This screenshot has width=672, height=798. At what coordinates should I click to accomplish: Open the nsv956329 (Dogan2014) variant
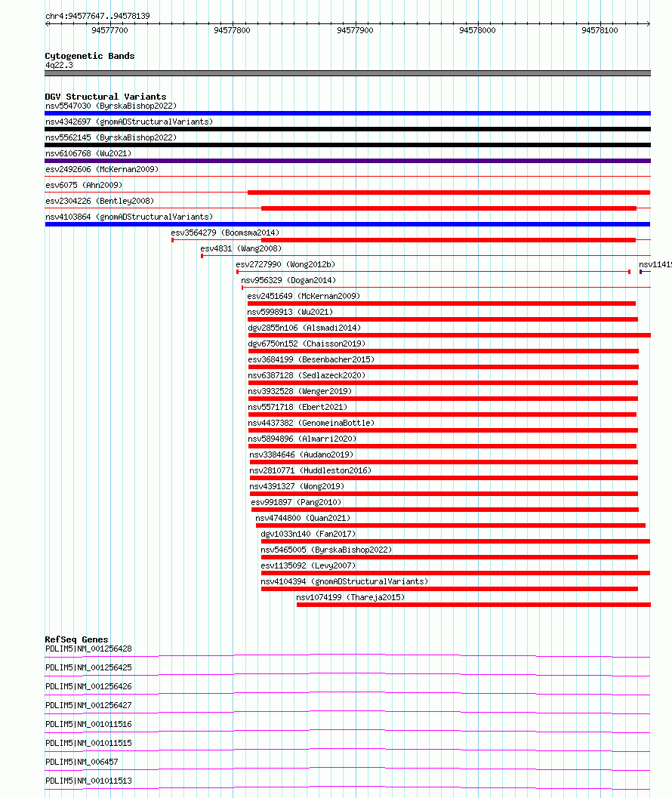click(x=288, y=280)
